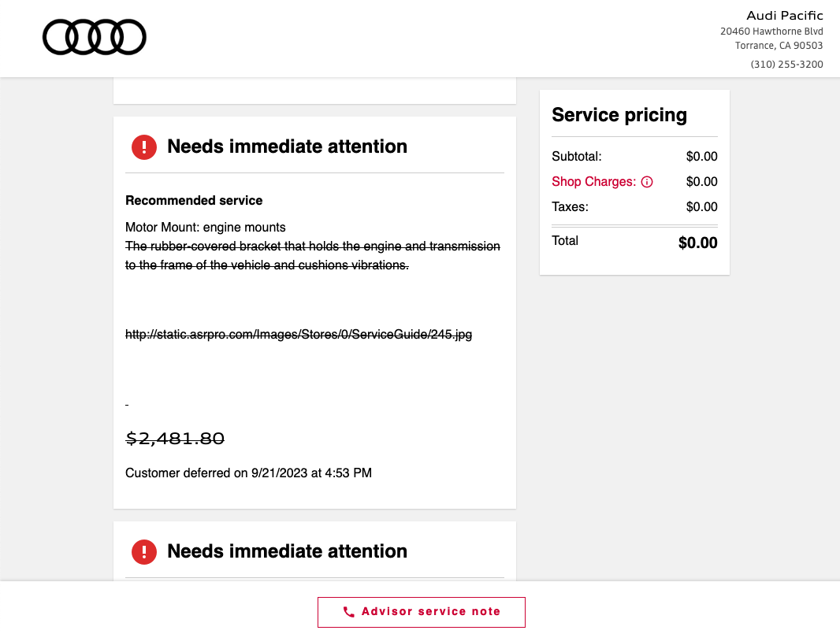Select the strikethrough $2,481.80 price
The width and height of the screenshot is (840, 634).
click(175, 438)
